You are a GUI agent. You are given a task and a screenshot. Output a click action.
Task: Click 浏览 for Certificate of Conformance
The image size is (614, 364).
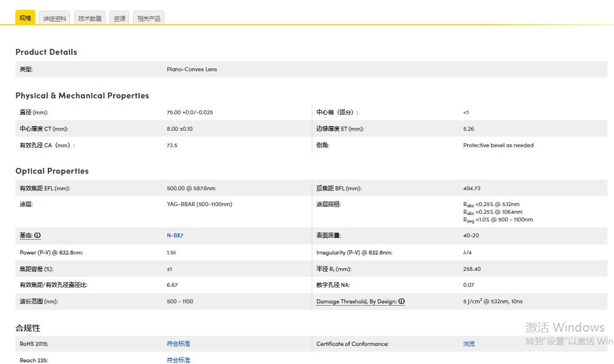pyautogui.click(x=469, y=344)
